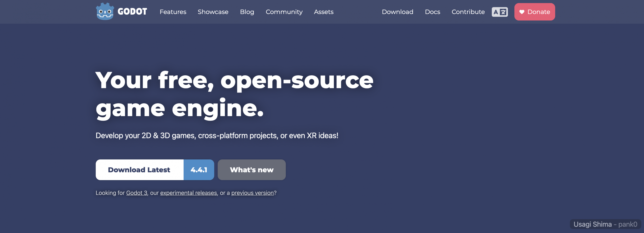Viewport: 644px width, 233px height.
Task: Click the heart Donate button
Action: click(535, 12)
